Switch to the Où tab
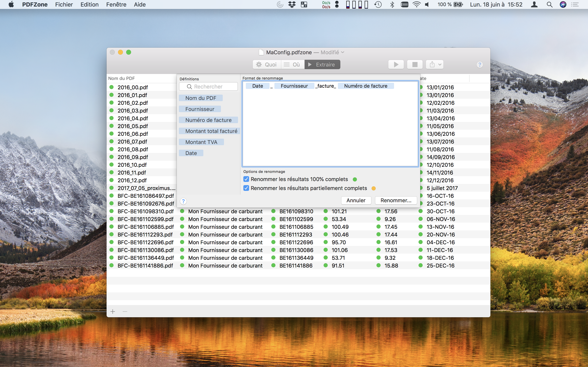The width and height of the screenshot is (588, 367). (x=293, y=65)
